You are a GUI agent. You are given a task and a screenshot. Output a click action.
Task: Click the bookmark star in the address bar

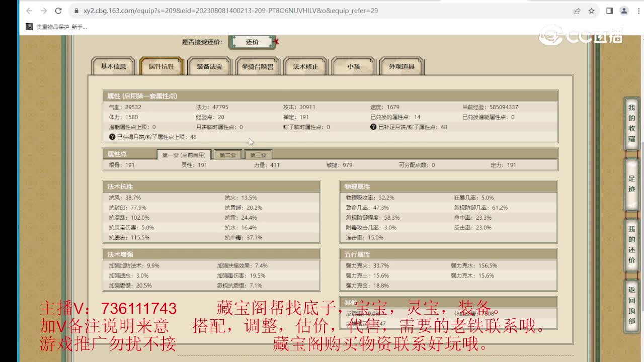(x=592, y=10)
